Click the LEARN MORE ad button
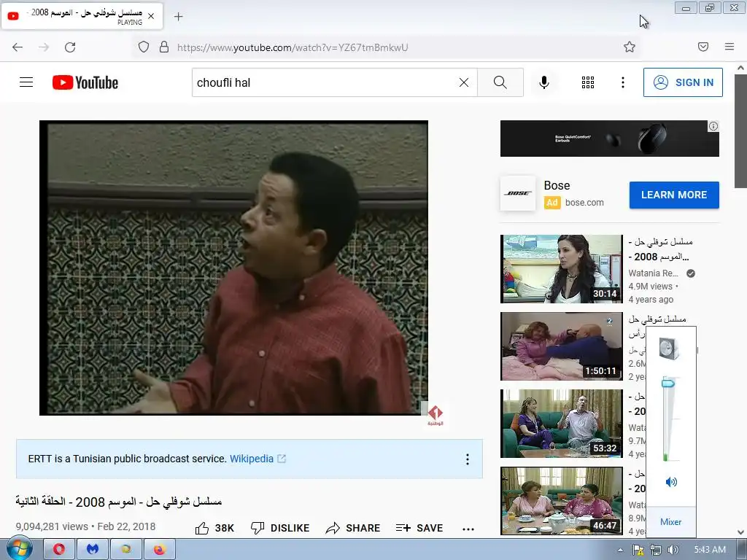 pyautogui.click(x=674, y=195)
